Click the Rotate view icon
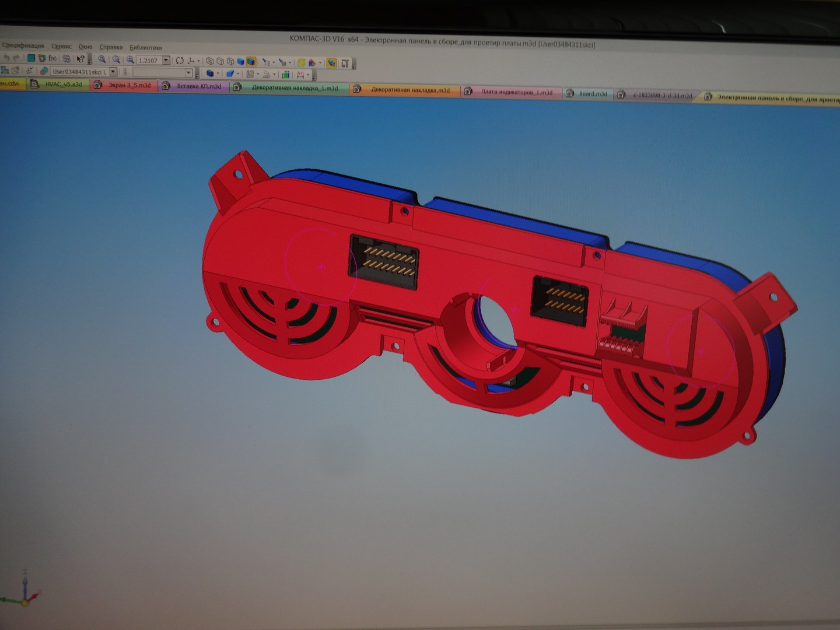 [x=180, y=60]
